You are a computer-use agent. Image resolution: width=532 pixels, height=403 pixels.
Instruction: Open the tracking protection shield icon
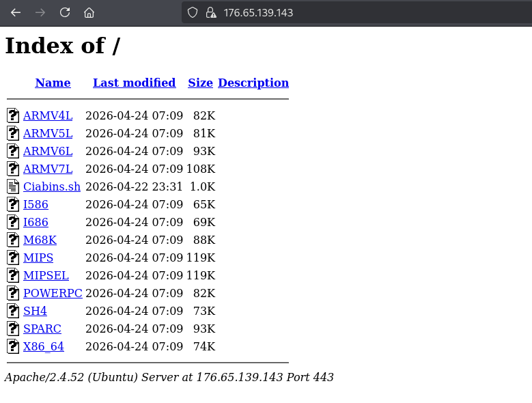193,13
